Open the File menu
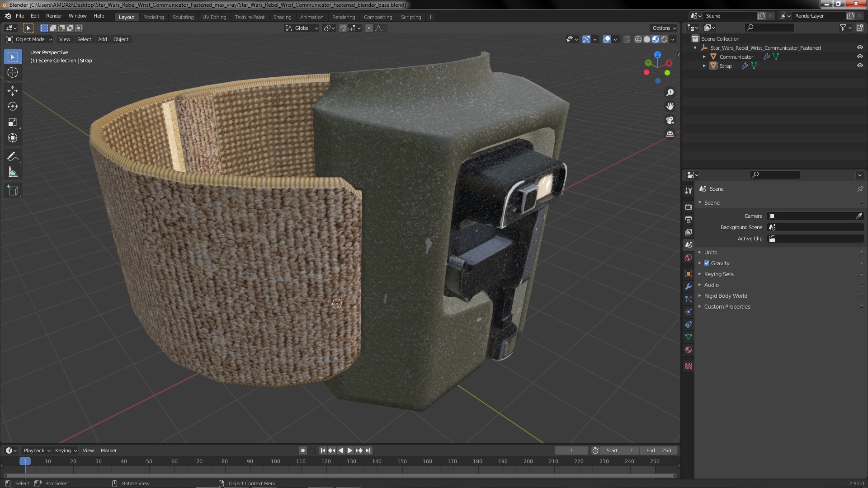This screenshot has height=488, width=868. pyautogui.click(x=20, y=16)
